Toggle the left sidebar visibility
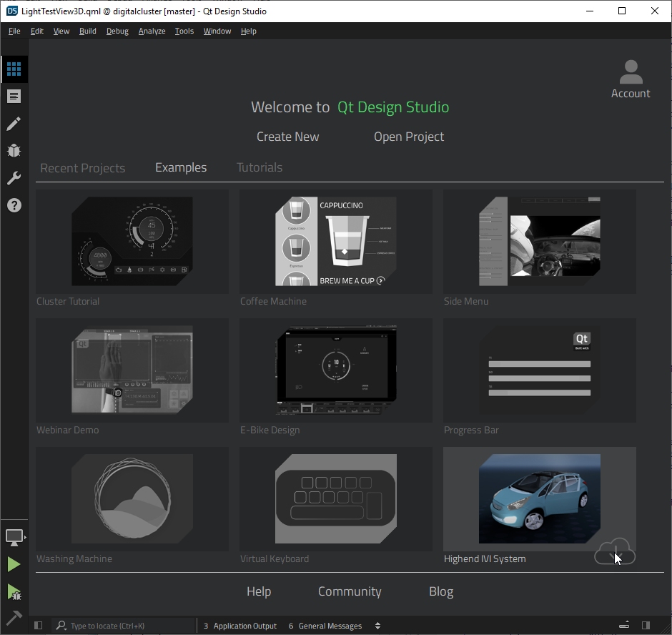The image size is (672, 635). coord(38,625)
